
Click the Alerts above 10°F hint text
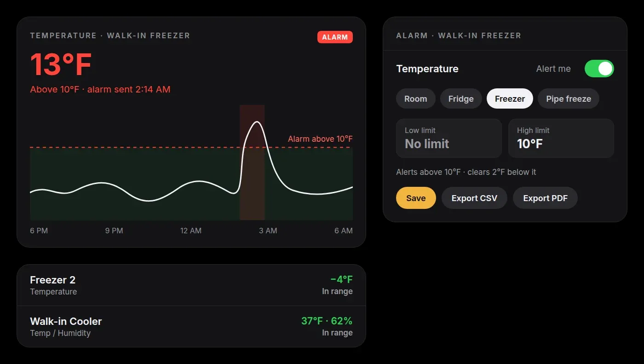pyautogui.click(x=466, y=172)
